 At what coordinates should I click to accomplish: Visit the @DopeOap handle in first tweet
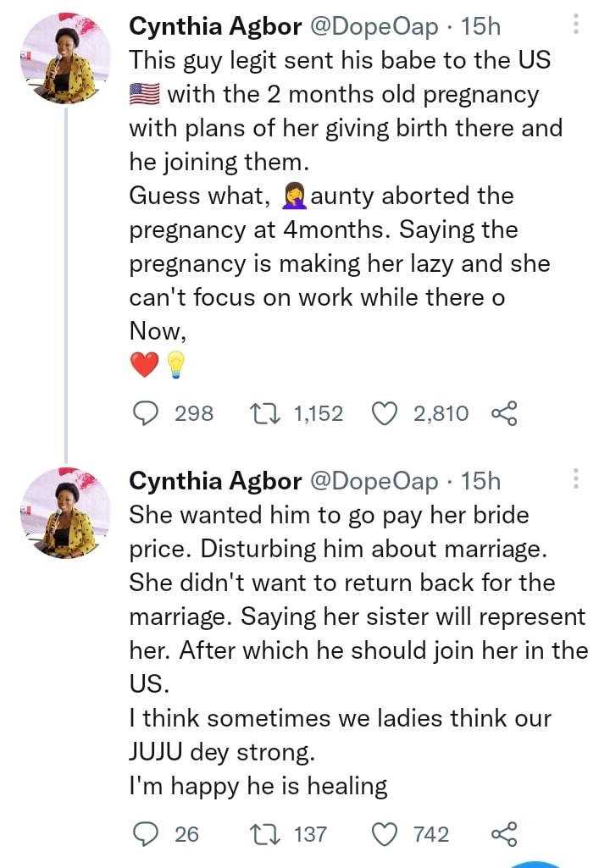pyautogui.click(x=374, y=27)
